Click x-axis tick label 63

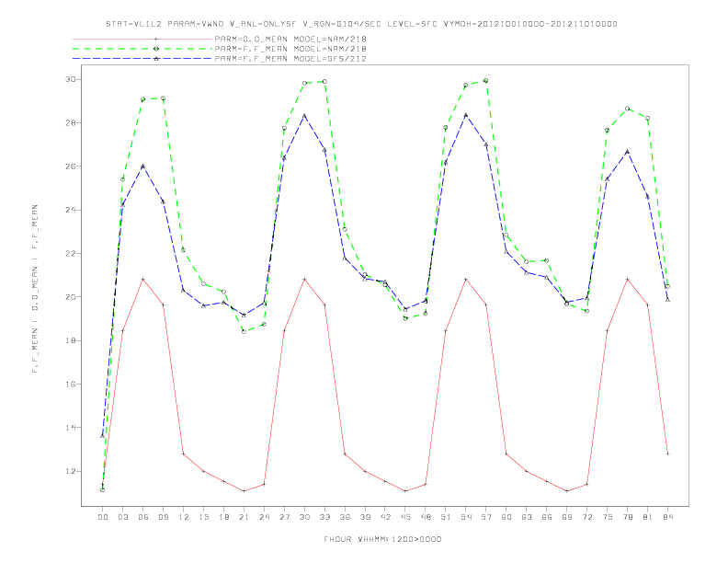(x=527, y=517)
